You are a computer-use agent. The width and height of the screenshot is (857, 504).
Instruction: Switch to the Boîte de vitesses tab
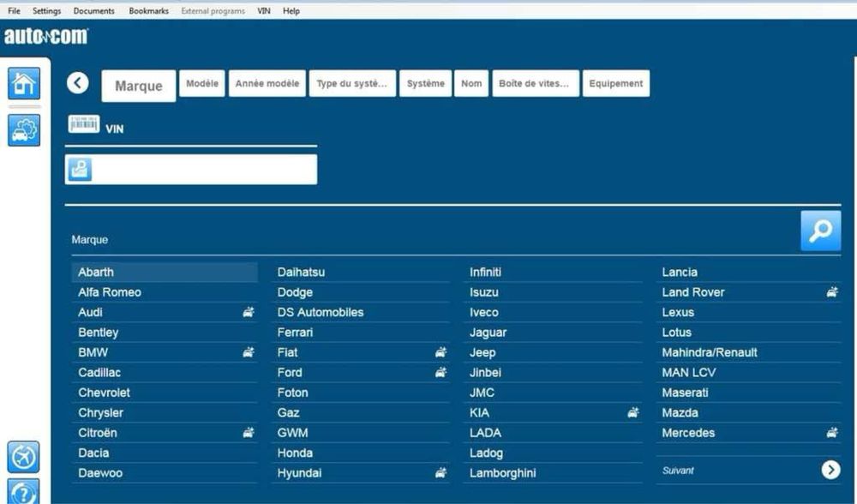pyautogui.click(x=535, y=83)
